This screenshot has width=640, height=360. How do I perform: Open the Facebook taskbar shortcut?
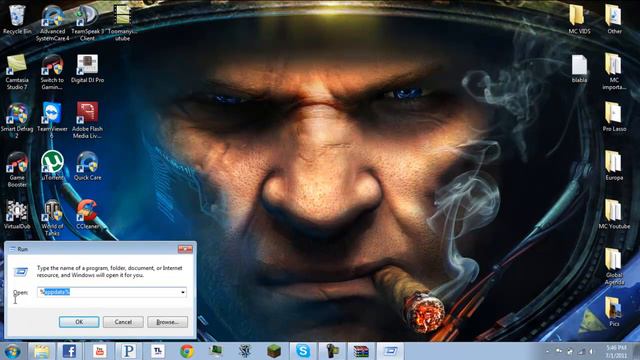[x=69, y=351]
